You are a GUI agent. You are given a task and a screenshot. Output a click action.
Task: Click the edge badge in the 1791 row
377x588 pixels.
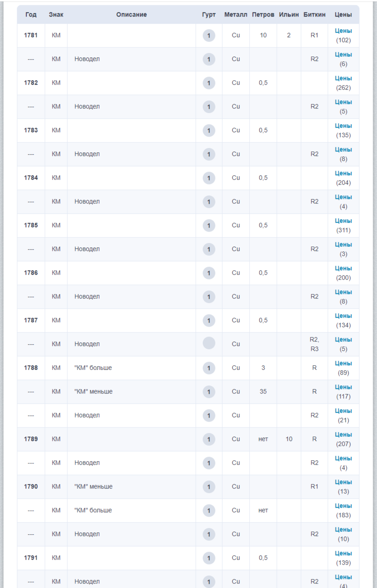point(209,558)
